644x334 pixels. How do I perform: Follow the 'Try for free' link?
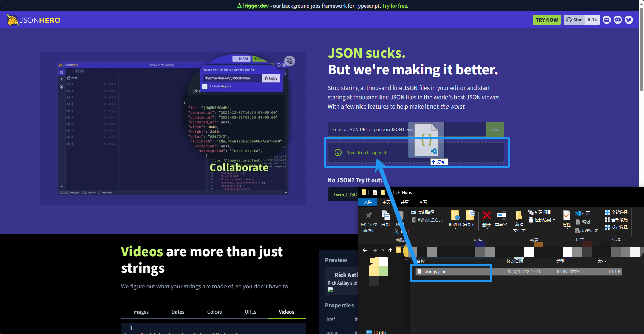click(395, 6)
